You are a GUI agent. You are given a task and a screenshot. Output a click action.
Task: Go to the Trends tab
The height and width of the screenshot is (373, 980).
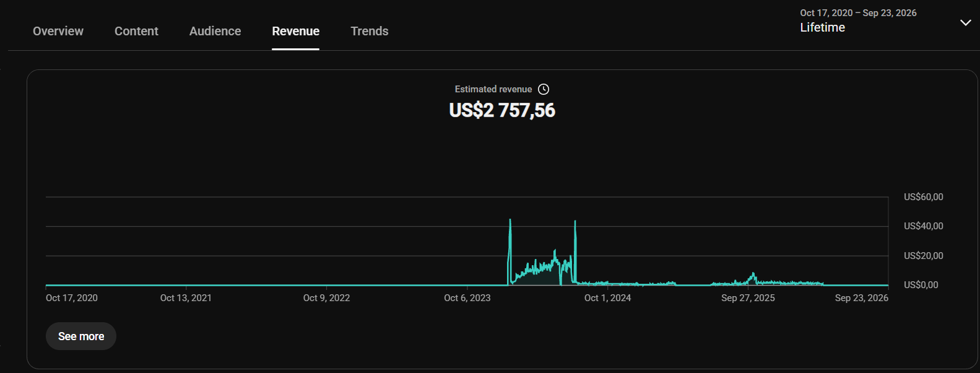click(x=370, y=31)
